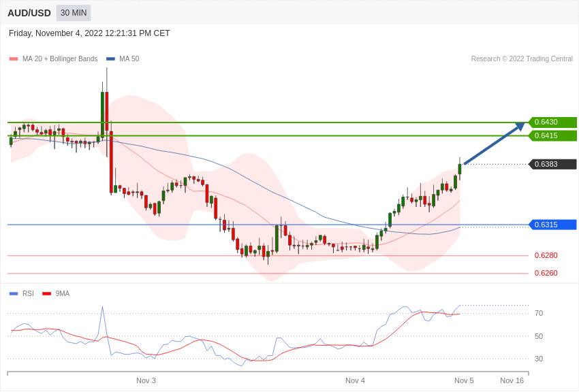Click the Nov 4 date axis label
This screenshot has height=392, width=579.
(355, 380)
